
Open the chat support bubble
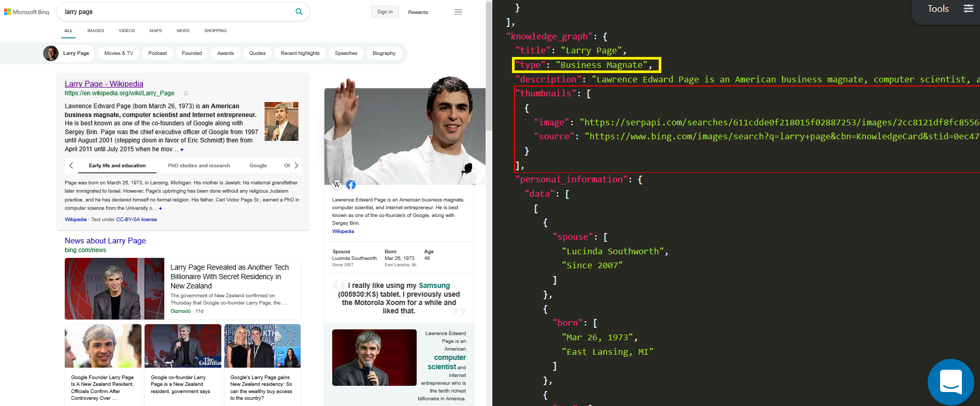point(951,382)
